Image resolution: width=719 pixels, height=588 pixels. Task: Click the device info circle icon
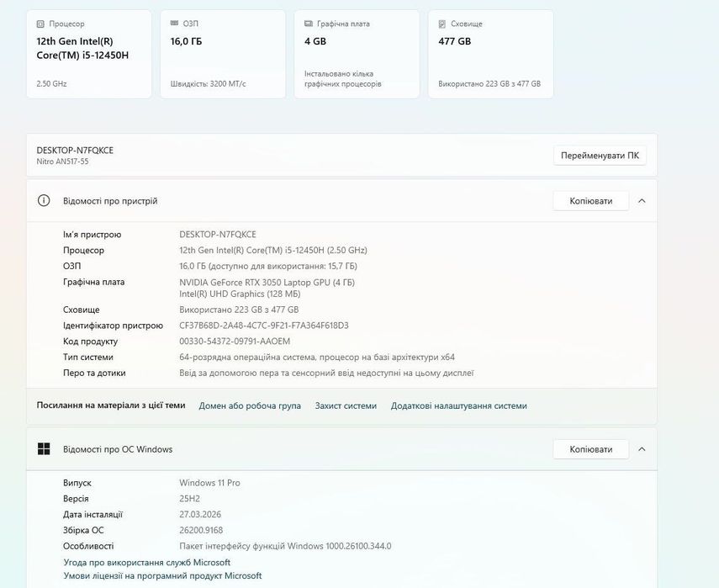pyautogui.click(x=44, y=201)
